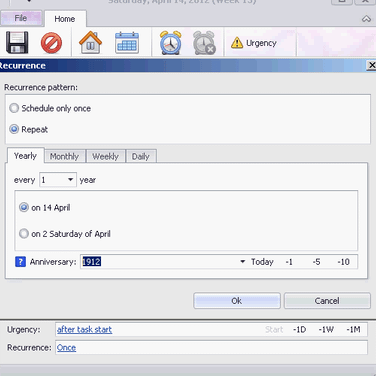Click the greyed Start urgency shortcut
This screenshot has width=376, height=376.
tap(274, 330)
